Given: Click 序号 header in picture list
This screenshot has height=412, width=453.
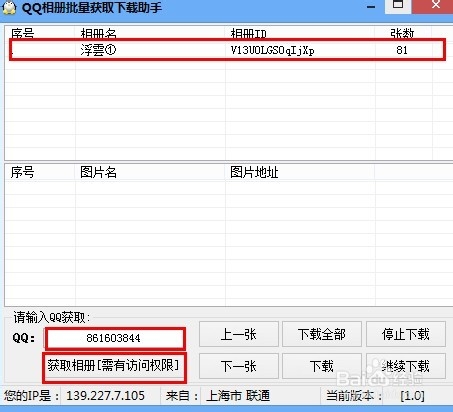Looking at the screenshot, I should click(x=22, y=172).
